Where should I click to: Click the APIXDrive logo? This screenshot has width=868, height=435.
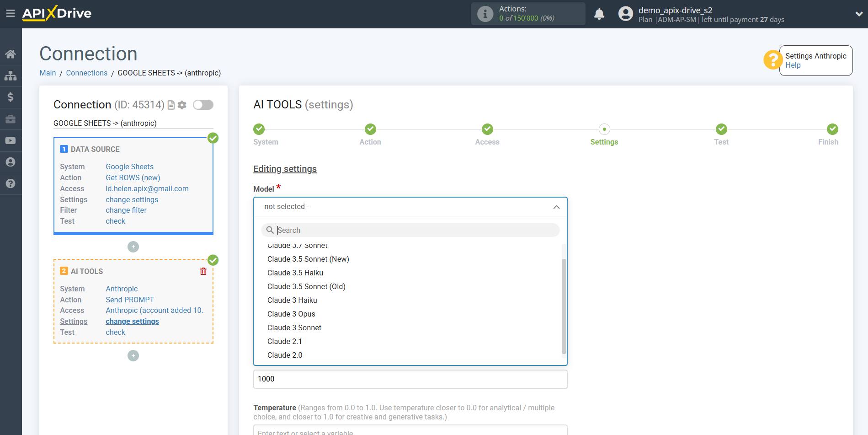[57, 13]
